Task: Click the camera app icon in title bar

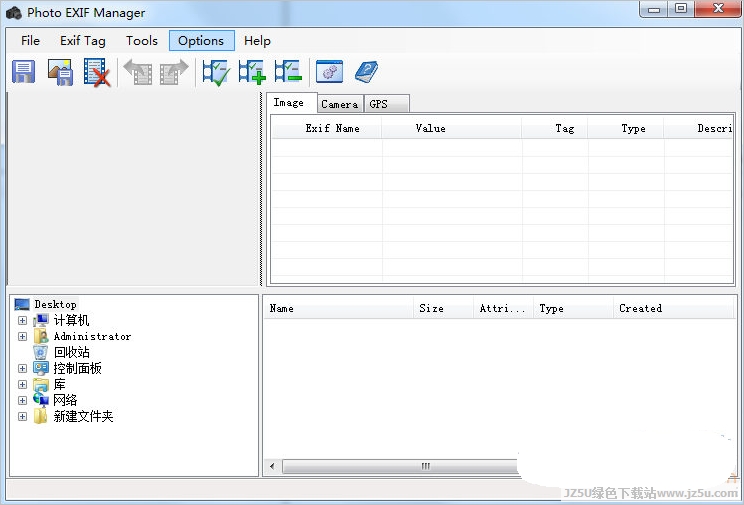Action: click(14, 13)
